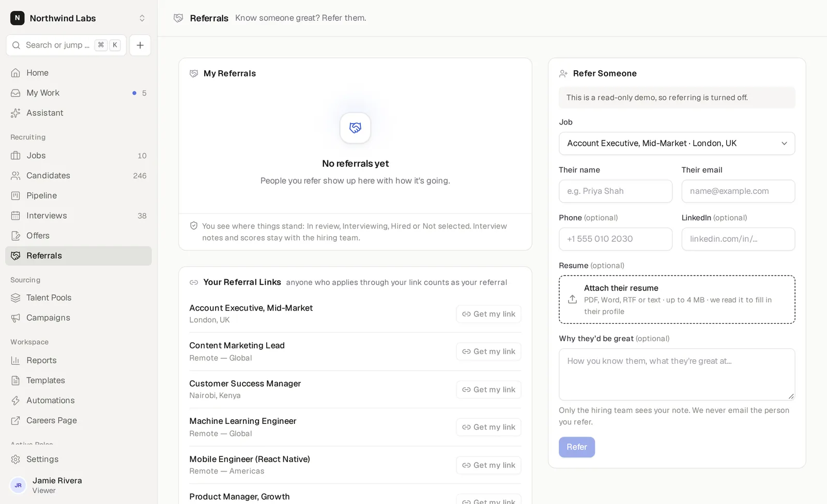Image resolution: width=827 pixels, height=504 pixels.
Task: Go to Pipeline
Action: [79, 195]
